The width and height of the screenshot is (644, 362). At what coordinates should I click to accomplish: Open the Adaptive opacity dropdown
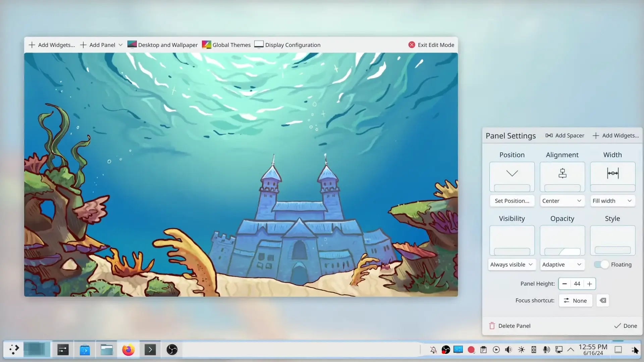click(562, 264)
